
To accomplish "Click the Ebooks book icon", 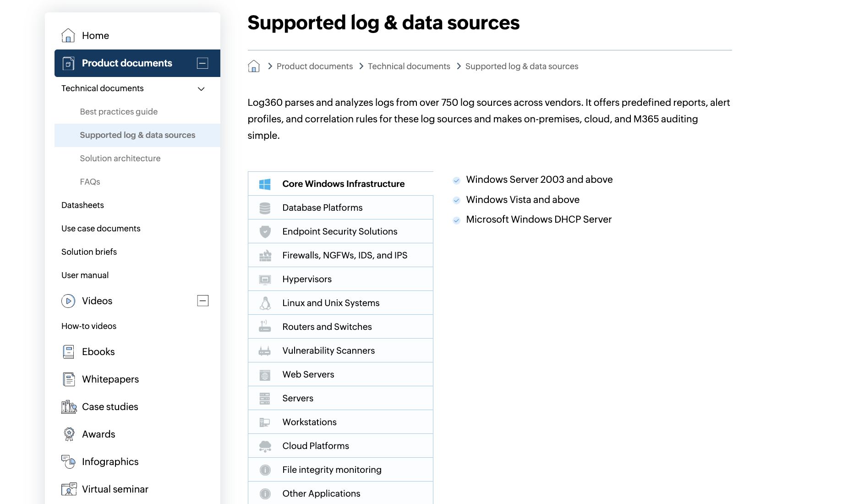I will pos(68,352).
